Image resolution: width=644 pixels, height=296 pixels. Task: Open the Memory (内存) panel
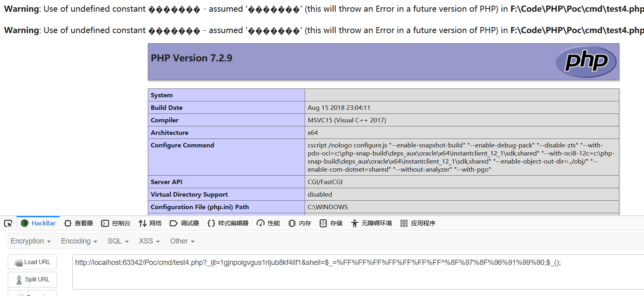click(x=299, y=223)
